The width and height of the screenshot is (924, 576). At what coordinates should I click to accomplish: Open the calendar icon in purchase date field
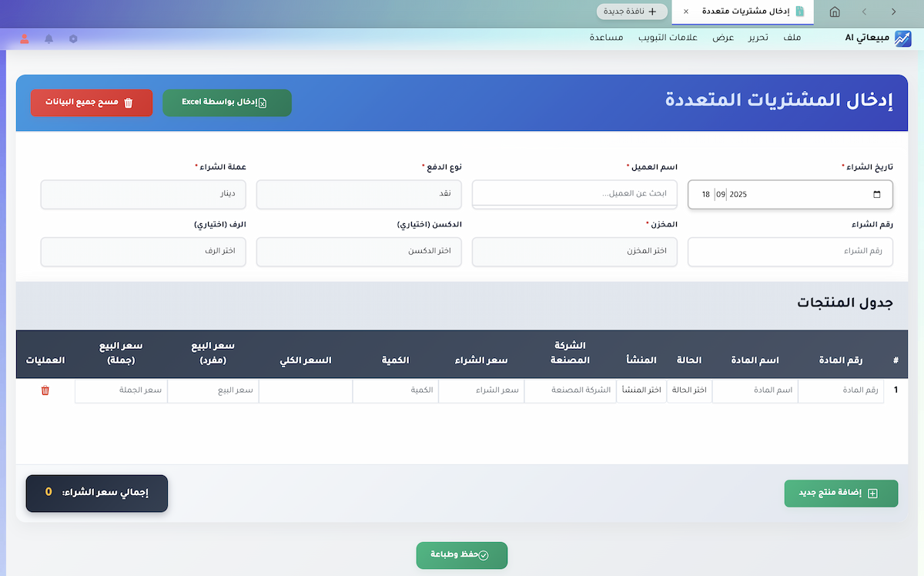coord(875,194)
